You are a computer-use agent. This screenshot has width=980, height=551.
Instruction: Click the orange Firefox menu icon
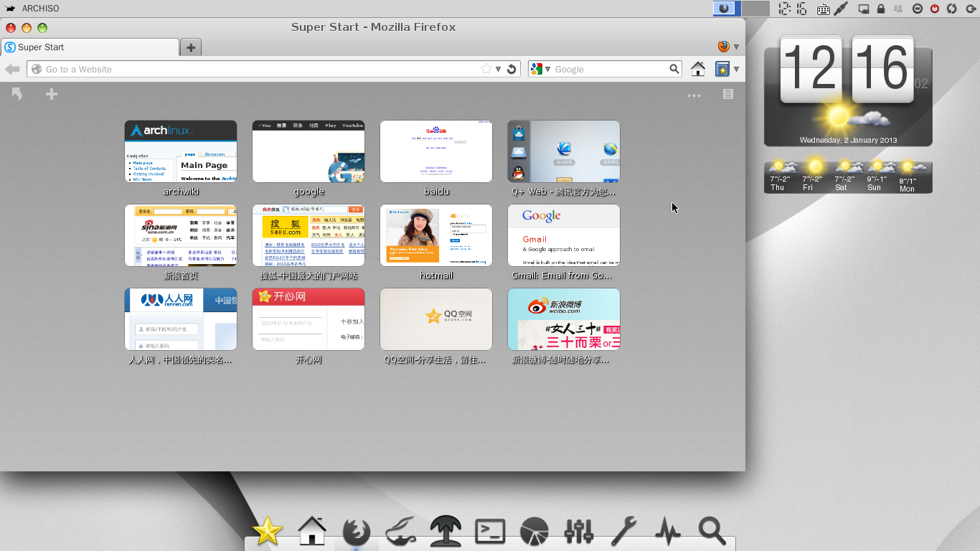point(724,47)
